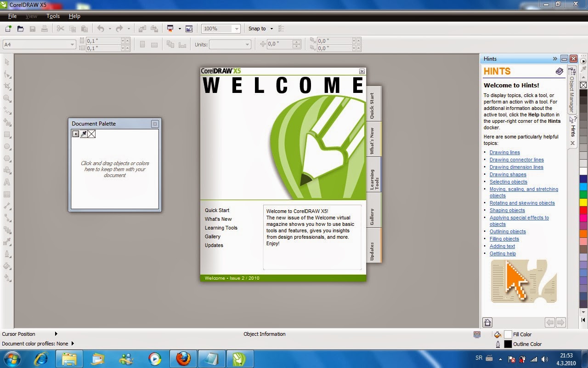Open the 'Drawing lines' hint link

[x=505, y=152]
